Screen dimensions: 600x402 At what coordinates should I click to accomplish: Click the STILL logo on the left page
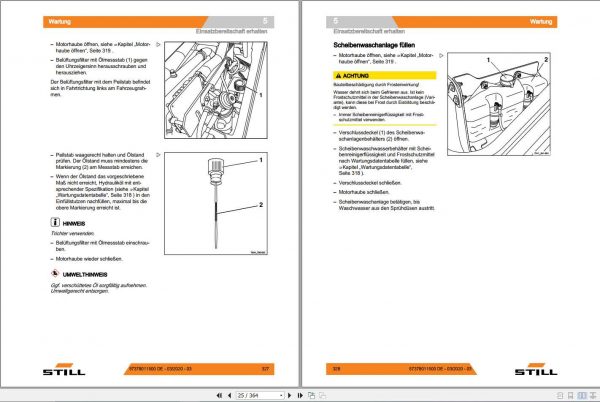click(64, 369)
